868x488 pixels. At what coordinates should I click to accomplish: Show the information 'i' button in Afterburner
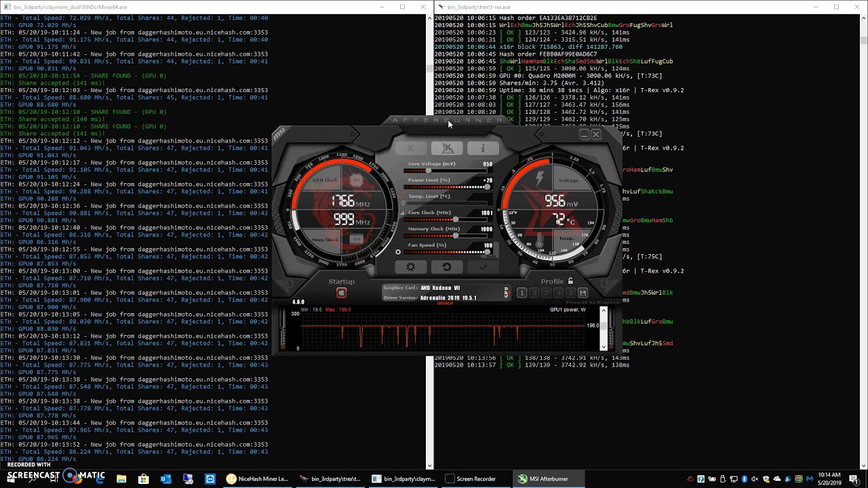(x=483, y=148)
